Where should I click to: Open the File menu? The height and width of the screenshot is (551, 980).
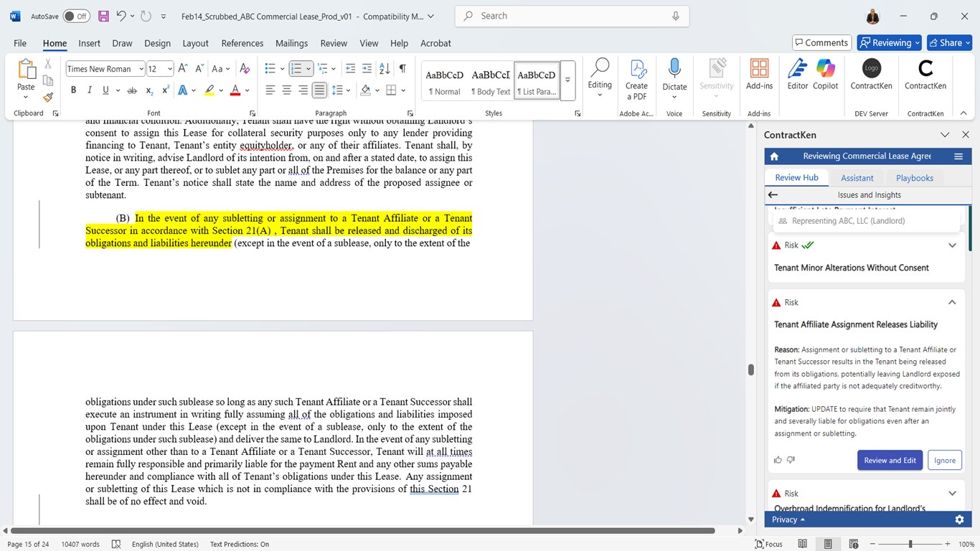coord(20,43)
